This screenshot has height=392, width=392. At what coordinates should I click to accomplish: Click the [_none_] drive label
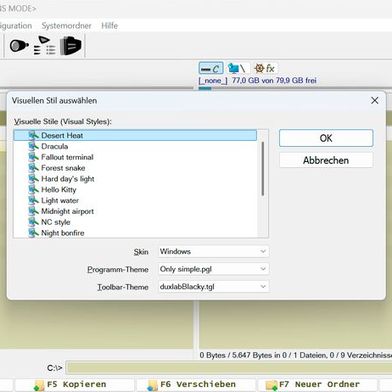pos(213,81)
